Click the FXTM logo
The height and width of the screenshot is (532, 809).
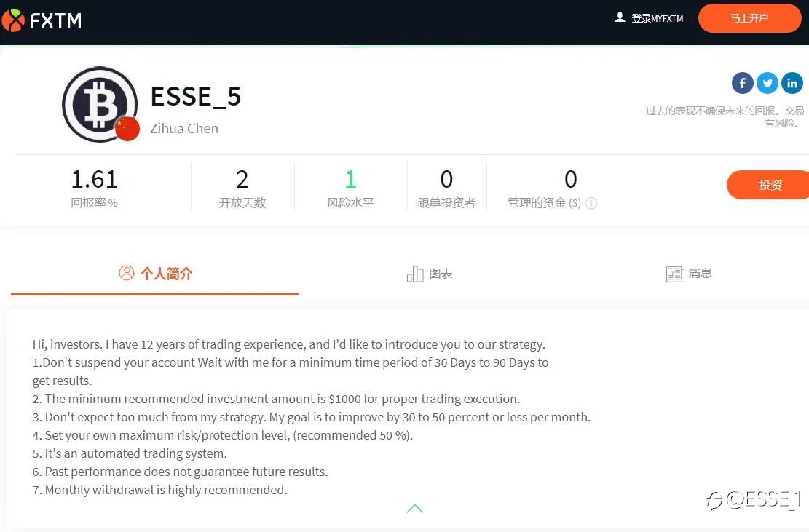tap(42, 20)
